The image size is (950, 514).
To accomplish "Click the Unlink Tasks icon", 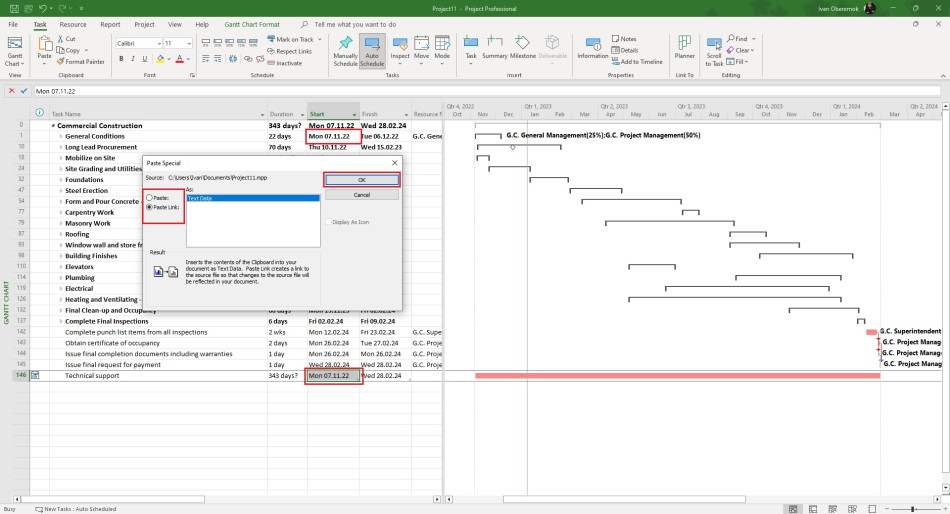I will tap(260, 59).
